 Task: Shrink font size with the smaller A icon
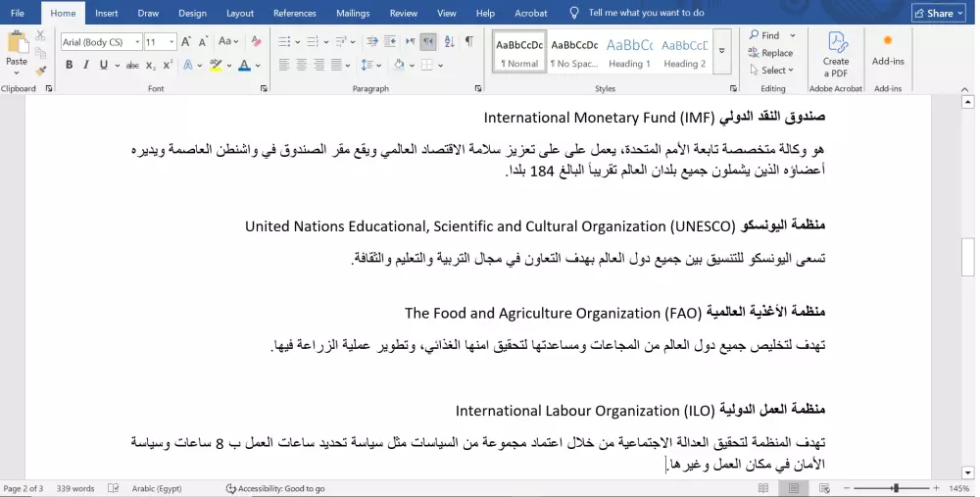(x=203, y=42)
